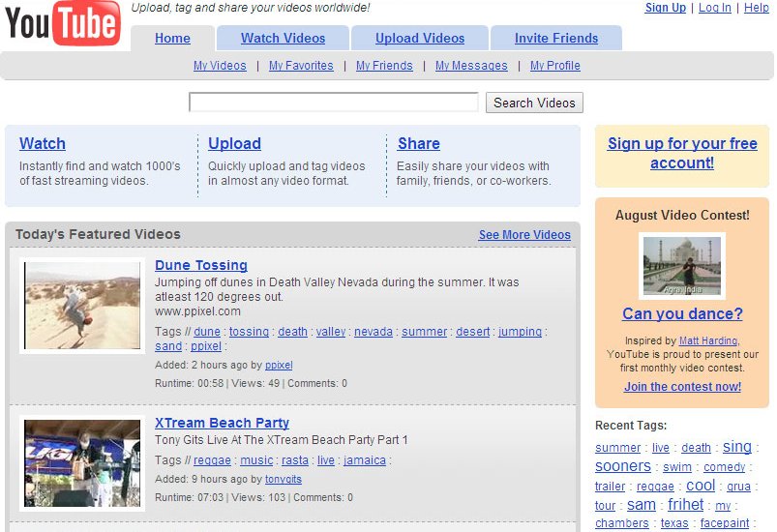Select the sand tag
777x532 pixels.
tap(168, 346)
